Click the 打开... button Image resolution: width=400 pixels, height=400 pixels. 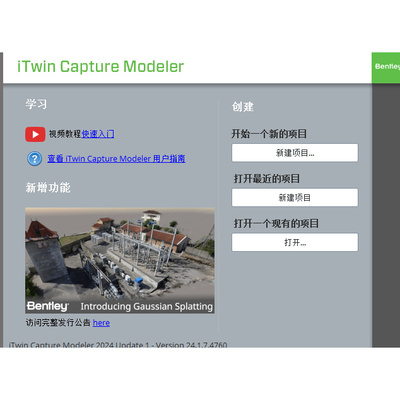pyautogui.click(x=295, y=242)
